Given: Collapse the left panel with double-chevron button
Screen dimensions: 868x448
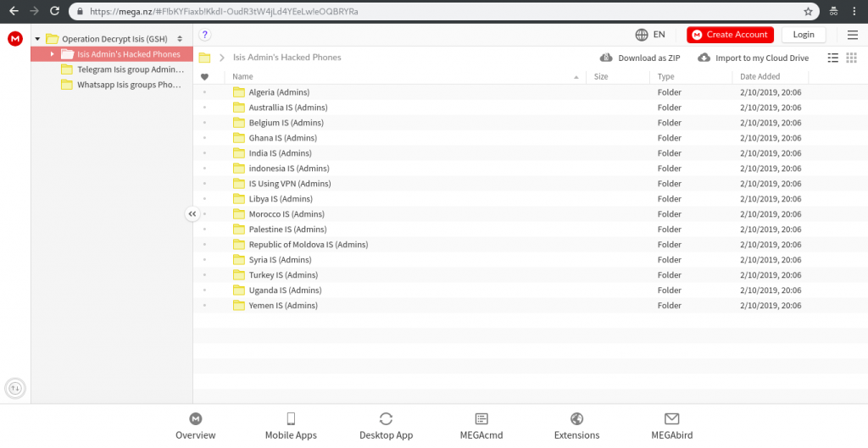Looking at the screenshot, I should tap(192, 213).
